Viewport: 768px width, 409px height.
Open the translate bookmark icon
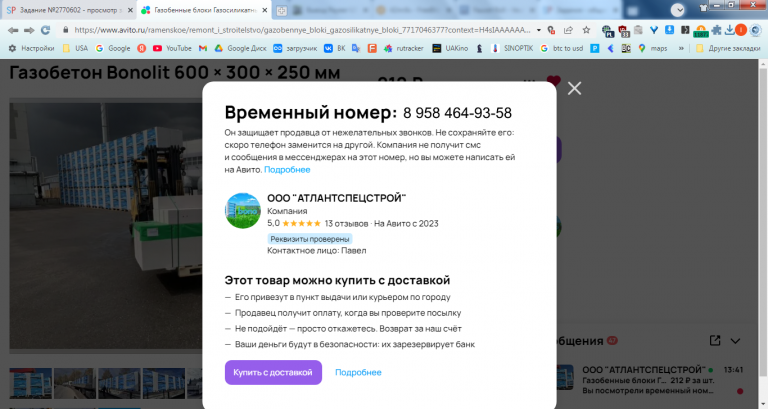pyautogui.click(x=356, y=48)
